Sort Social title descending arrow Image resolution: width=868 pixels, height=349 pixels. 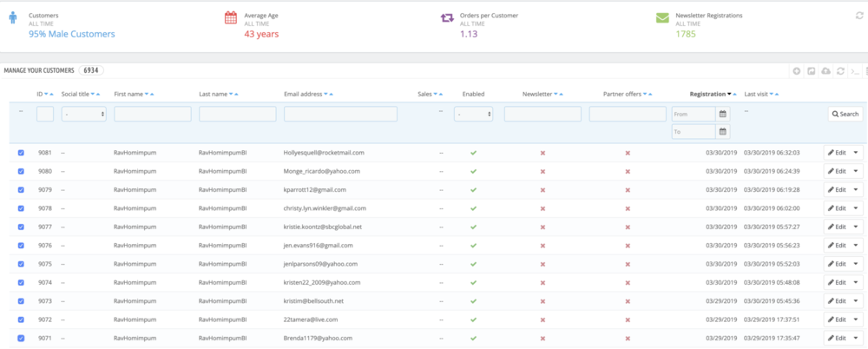(93, 95)
